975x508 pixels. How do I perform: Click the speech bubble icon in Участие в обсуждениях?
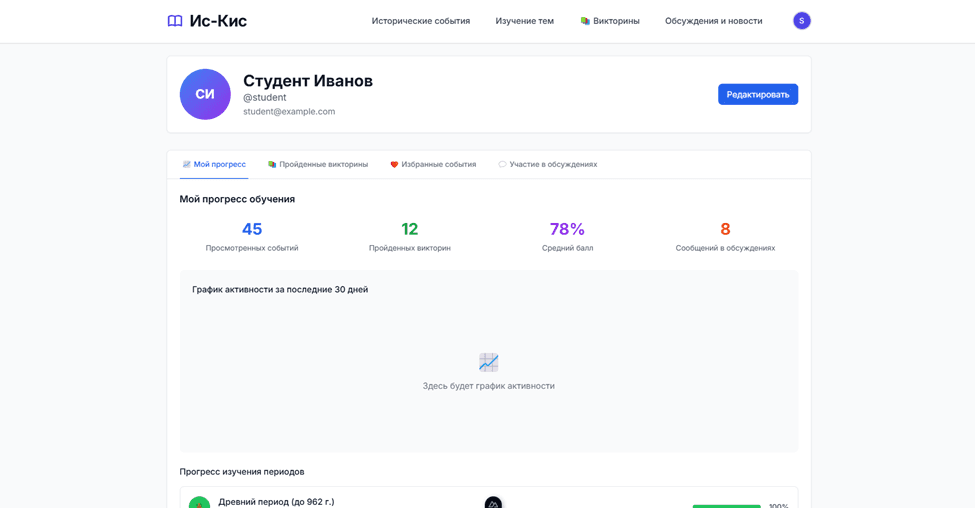tap(502, 165)
